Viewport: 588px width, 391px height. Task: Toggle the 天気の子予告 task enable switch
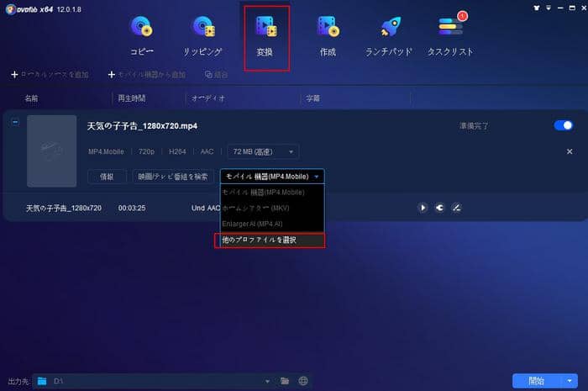(x=564, y=125)
